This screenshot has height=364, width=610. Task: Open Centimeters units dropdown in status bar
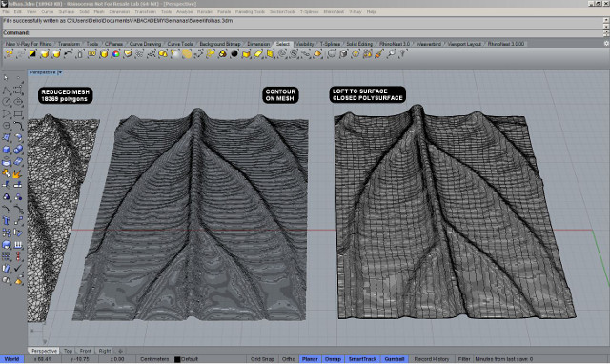pyautogui.click(x=154, y=359)
